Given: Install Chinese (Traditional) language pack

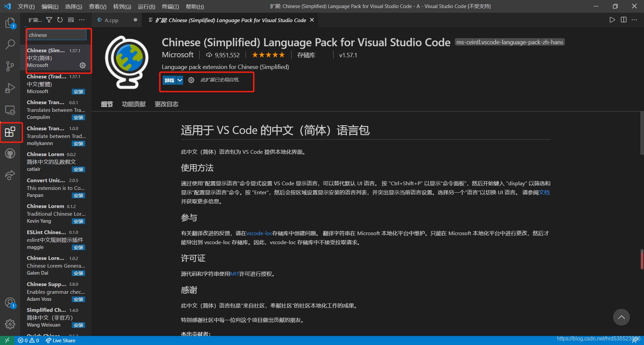Looking at the screenshot, I should coord(78,92).
